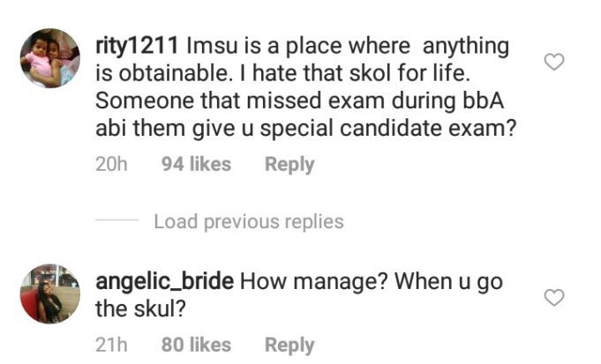Tap the 21h timestamp

click(111, 345)
